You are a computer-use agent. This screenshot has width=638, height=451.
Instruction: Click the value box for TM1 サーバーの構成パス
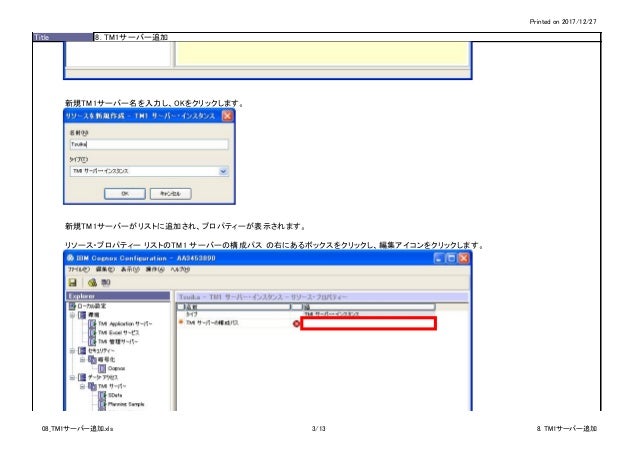(x=369, y=324)
